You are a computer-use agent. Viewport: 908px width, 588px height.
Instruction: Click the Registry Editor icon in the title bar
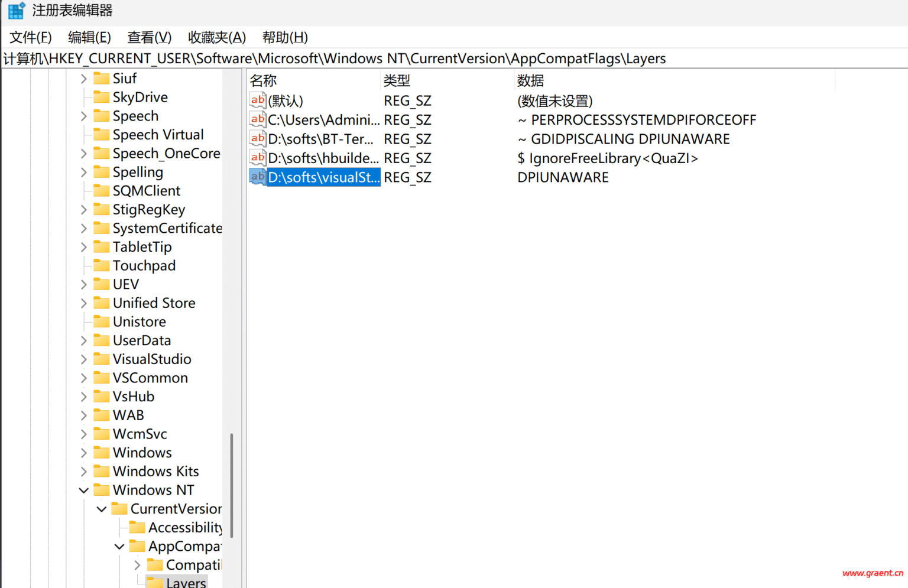coord(14,10)
